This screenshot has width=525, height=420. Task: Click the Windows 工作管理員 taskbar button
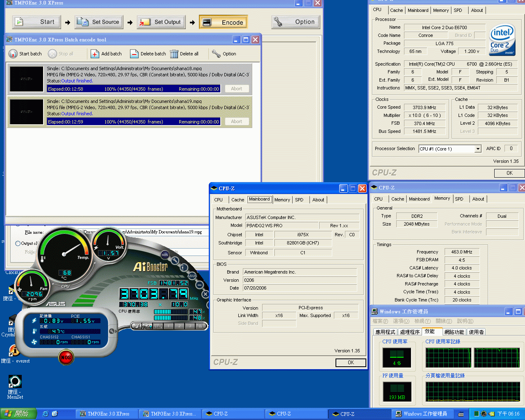click(x=422, y=414)
